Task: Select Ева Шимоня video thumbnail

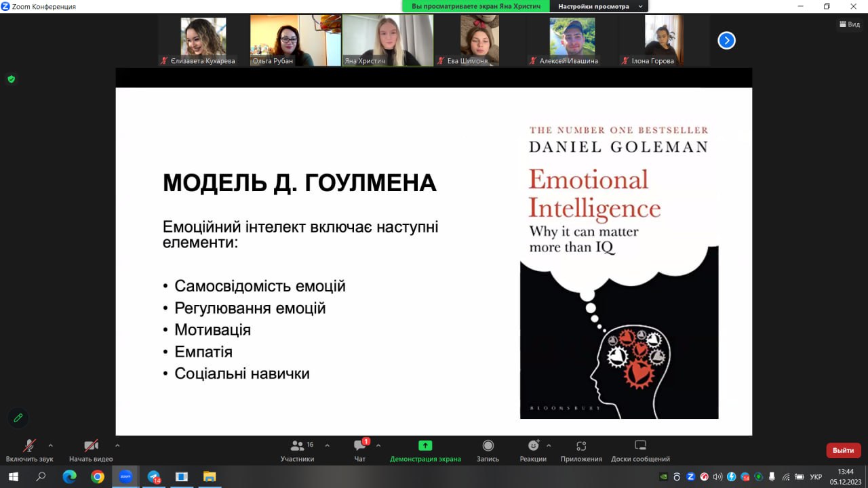Action: 480,41
